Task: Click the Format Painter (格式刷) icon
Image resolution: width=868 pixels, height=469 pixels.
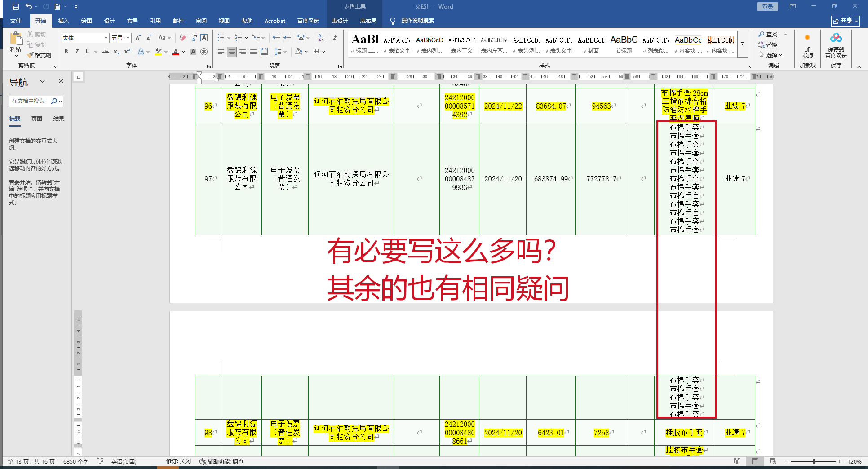Action: pos(31,55)
